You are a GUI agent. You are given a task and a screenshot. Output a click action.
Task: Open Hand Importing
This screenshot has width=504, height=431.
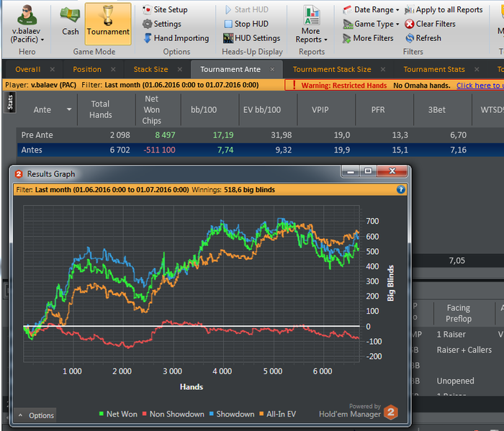176,38
